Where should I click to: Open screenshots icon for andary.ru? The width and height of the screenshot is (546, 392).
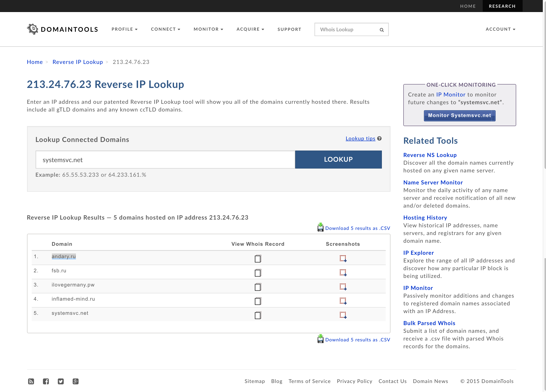point(343,258)
